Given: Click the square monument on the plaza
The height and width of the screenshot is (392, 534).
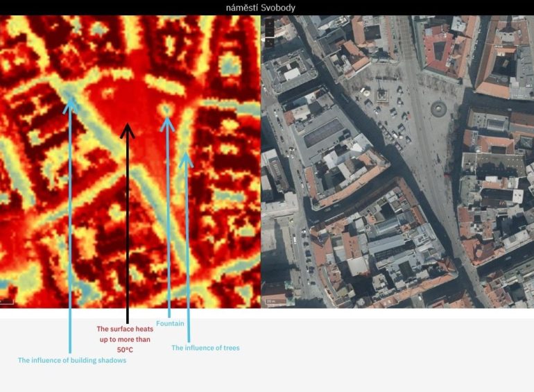Looking at the screenshot, I should pyautogui.click(x=381, y=93).
